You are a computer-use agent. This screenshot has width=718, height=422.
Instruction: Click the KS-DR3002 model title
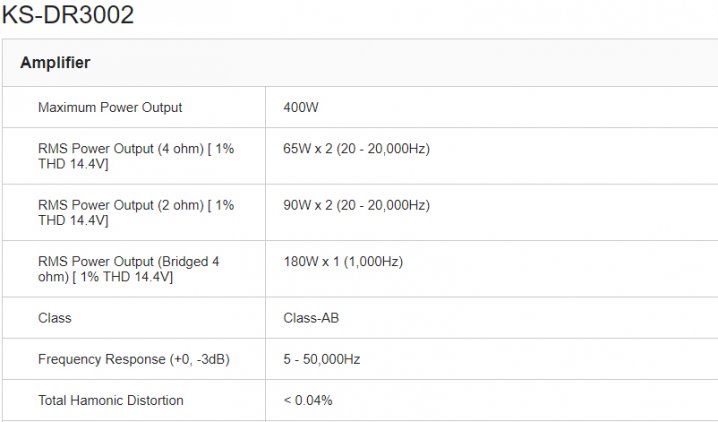pos(68,15)
